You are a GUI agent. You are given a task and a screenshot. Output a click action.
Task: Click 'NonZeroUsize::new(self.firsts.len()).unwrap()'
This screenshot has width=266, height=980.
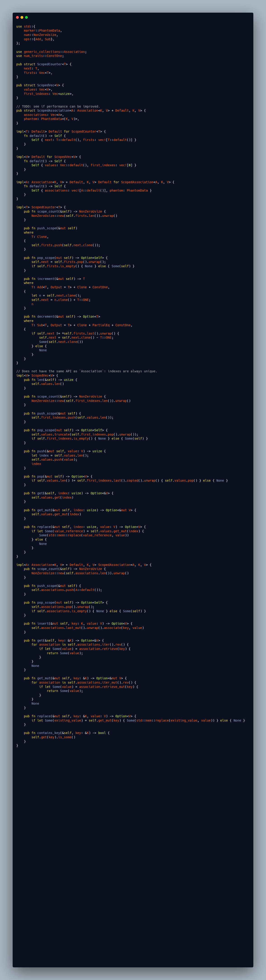pyautogui.click(x=74, y=216)
